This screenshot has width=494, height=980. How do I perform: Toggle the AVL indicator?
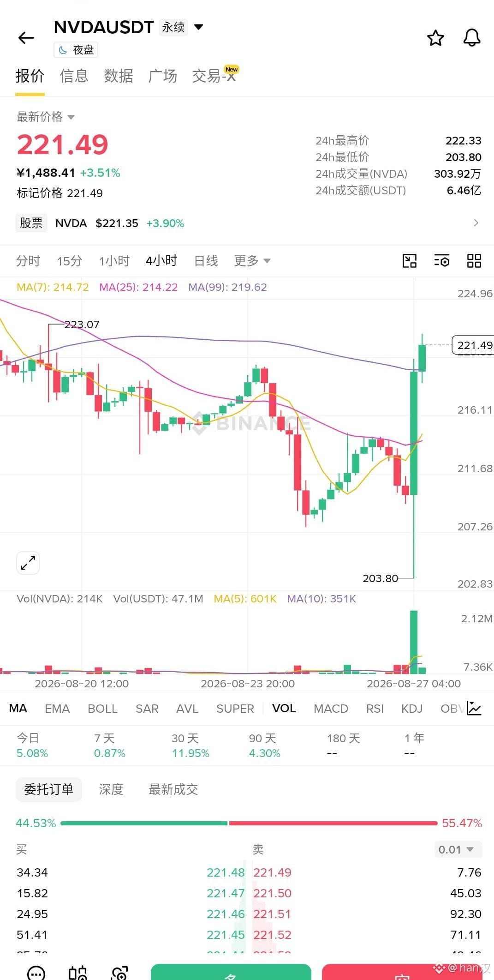[187, 708]
